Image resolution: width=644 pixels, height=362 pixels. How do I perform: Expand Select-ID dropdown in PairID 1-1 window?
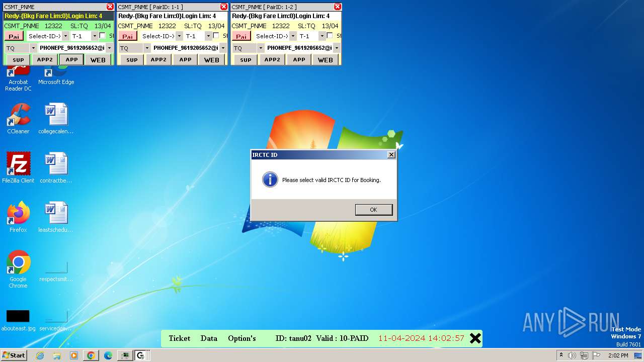[x=179, y=36]
